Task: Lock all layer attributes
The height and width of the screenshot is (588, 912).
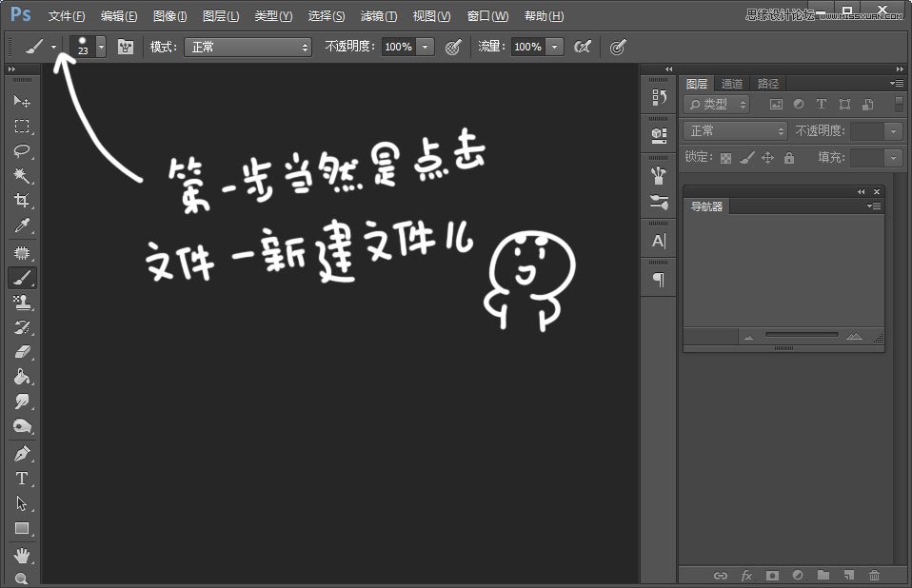Action: click(x=789, y=157)
